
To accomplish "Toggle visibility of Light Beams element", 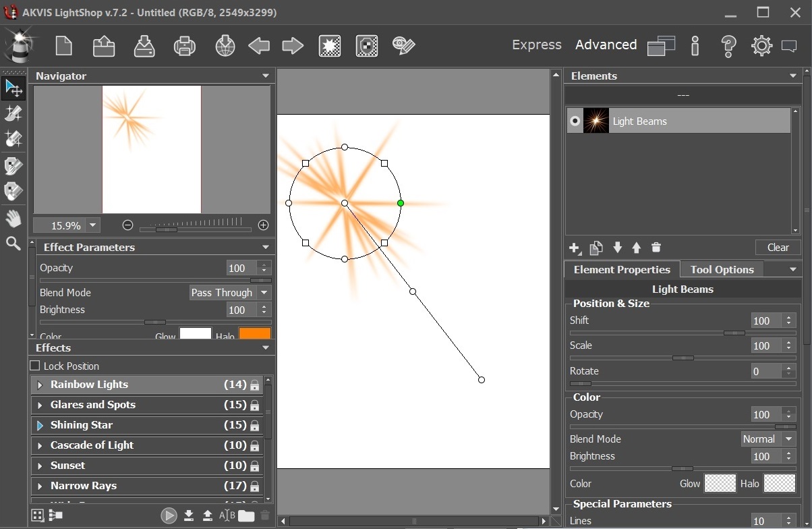I will pyautogui.click(x=575, y=121).
